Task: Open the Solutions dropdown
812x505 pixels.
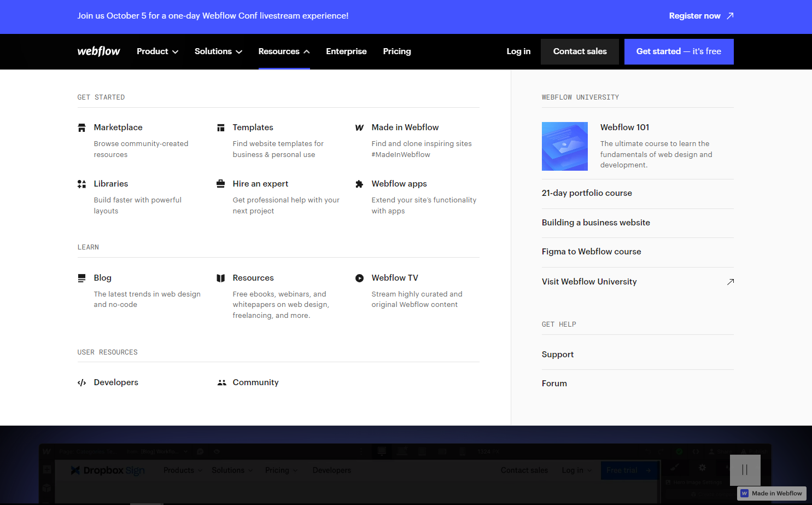Action: (218, 51)
